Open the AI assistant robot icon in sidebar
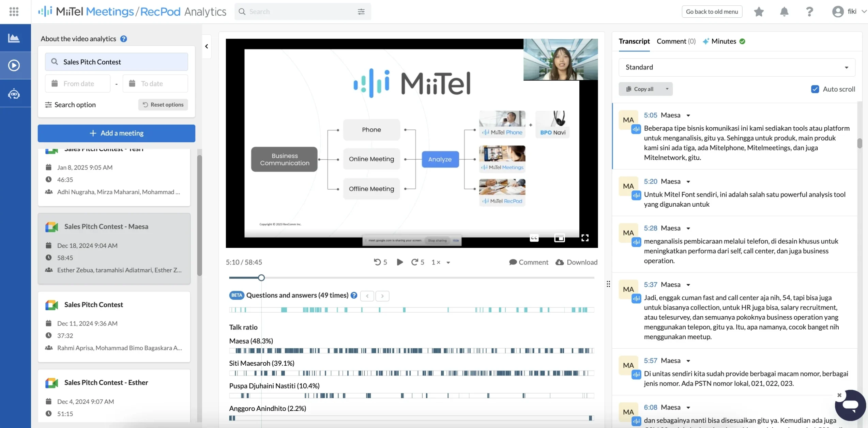Image resolution: width=868 pixels, height=428 pixels. [14, 93]
